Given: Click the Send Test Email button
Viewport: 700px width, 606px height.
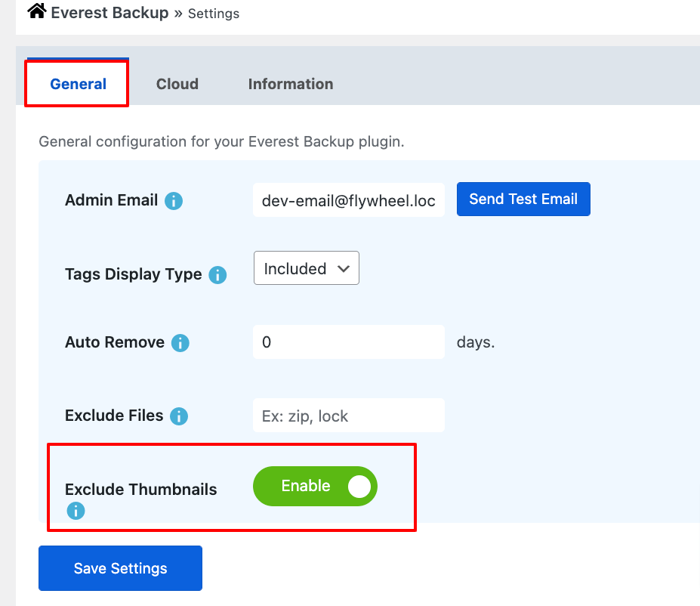Looking at the screenshot, I should pyautogui.click(x=523, y=199).
